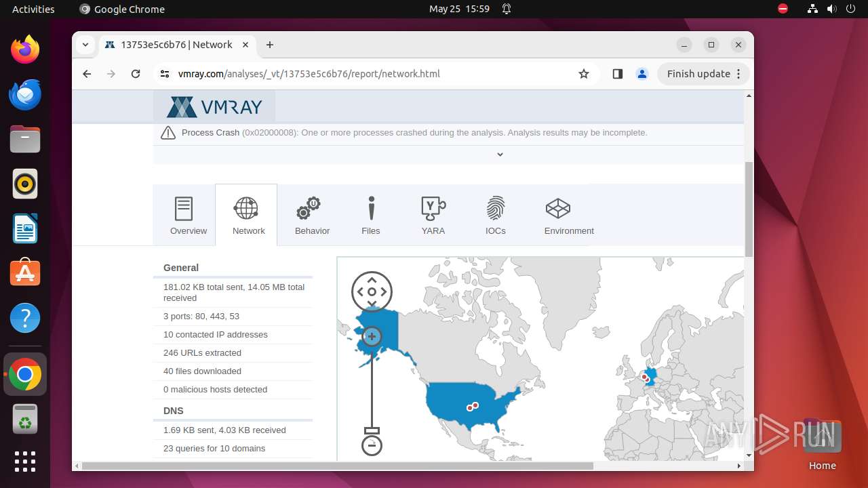Select the '246 URLs extracted' row
This screenshot has width=868, height=488.
click(233, 353)
